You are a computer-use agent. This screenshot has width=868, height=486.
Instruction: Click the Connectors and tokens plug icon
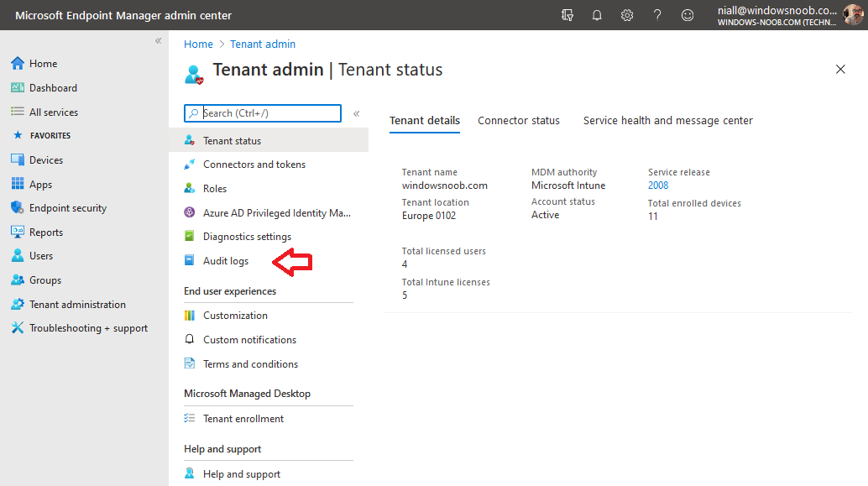click(x=190, y=165)
